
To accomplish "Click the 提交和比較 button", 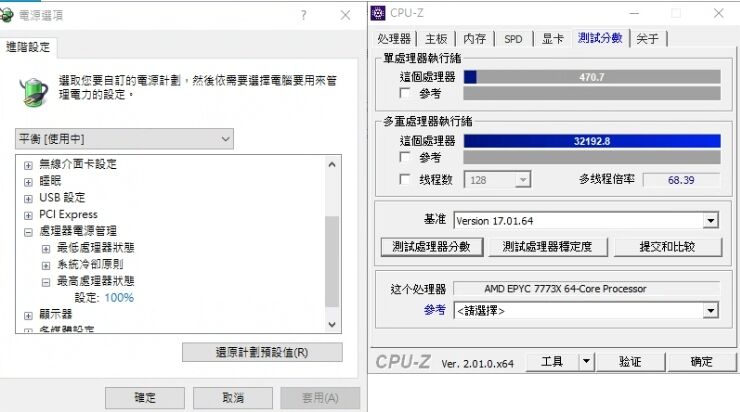I will [x=667, y=247].
